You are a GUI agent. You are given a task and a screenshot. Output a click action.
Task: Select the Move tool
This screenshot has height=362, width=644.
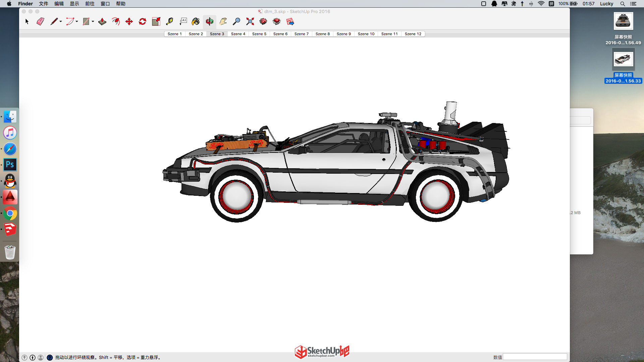pyautogui.click(x=129, y=21)
